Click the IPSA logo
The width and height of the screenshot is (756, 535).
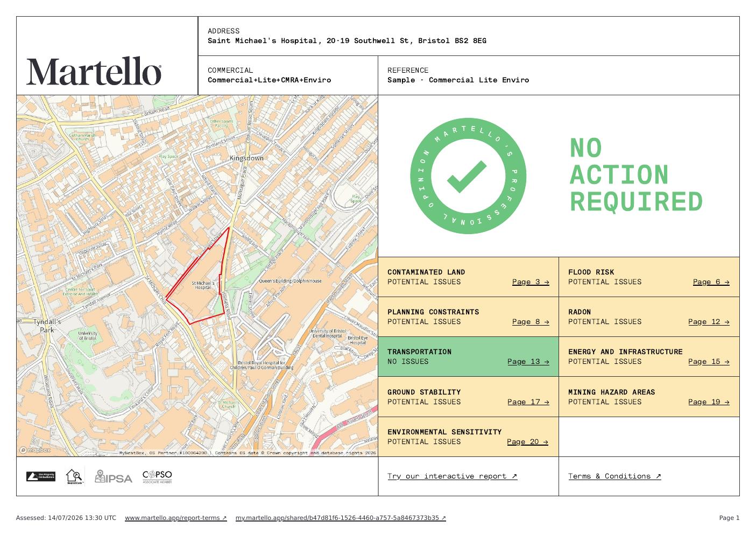click(x=113, y=476)
